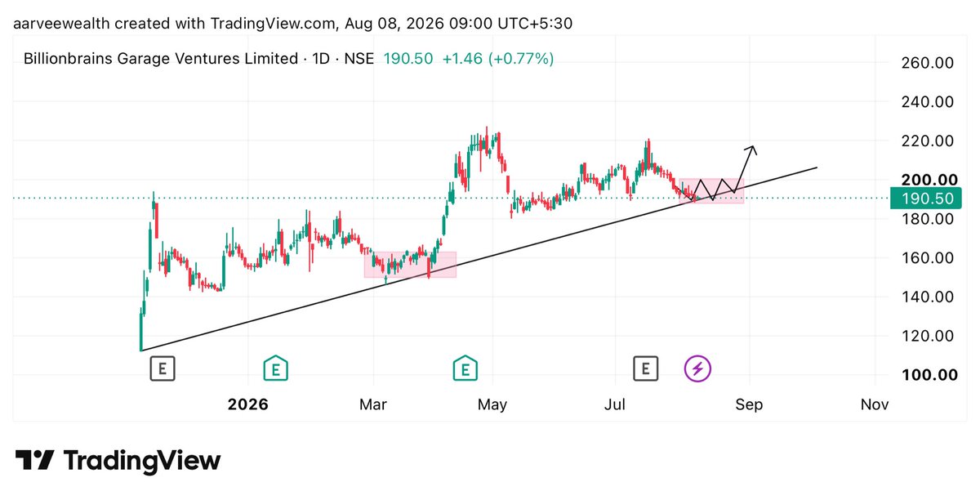The height and width of the screenshot is (500, 980).
Task: Click the 140.00 price axis label
Action: pos(928,297)
